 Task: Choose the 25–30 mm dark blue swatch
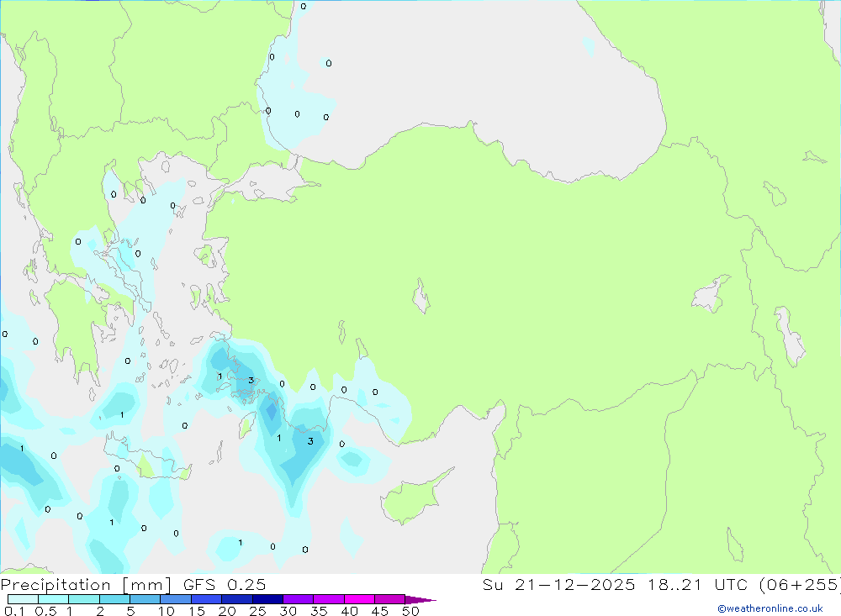click(x=267, y=599)
